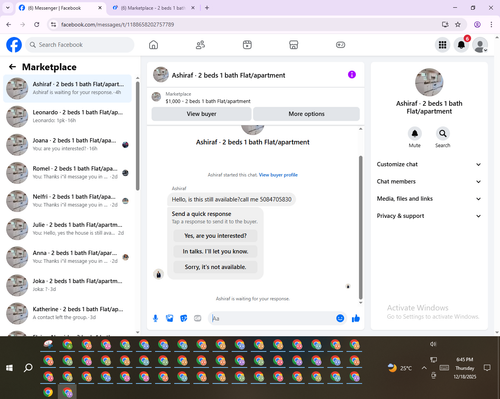Go back with the browser back arrow
Screen dimensions: 500x399
pyautogui.click(x=9, y=24)
